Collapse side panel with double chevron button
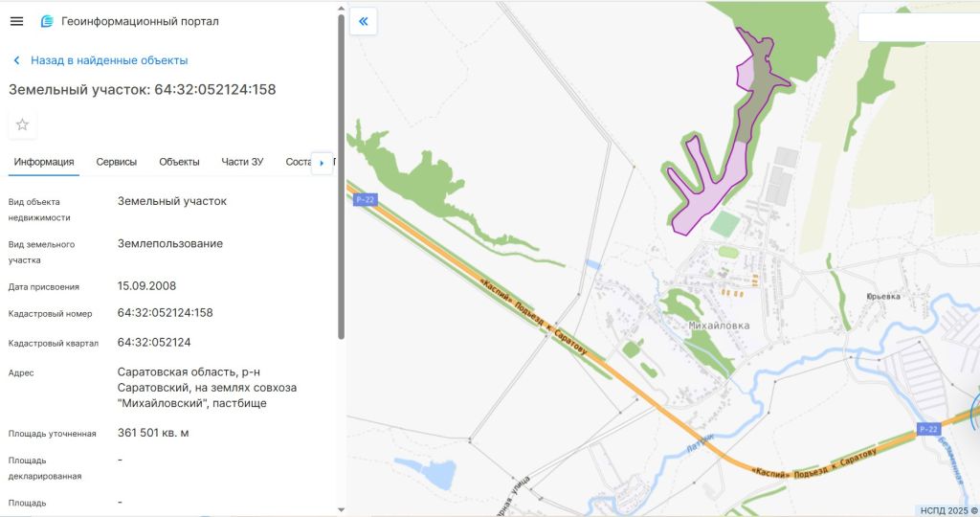The image size is (980, 517). click(x=363, y=22)
